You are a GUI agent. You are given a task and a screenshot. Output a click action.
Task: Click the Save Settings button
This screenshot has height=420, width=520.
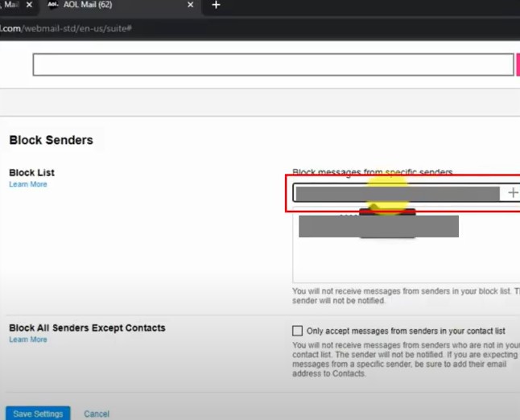tap(38, 414)
